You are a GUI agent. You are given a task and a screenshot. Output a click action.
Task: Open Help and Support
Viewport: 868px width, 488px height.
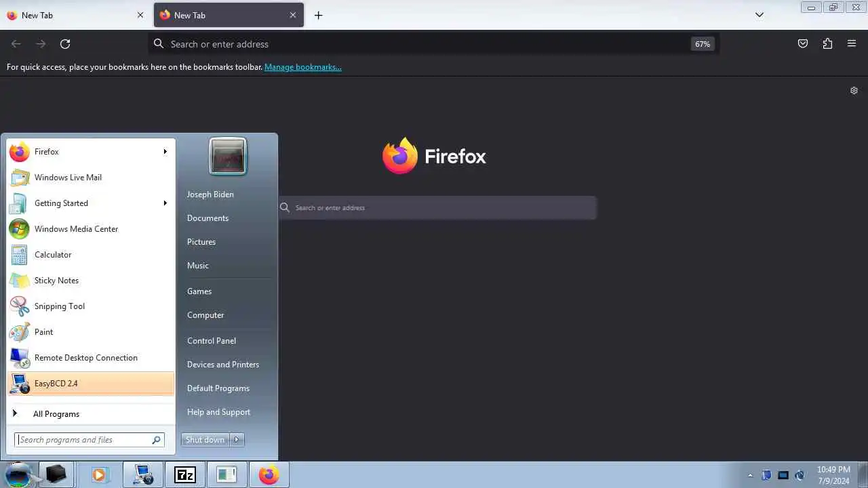tap(218, 412)
